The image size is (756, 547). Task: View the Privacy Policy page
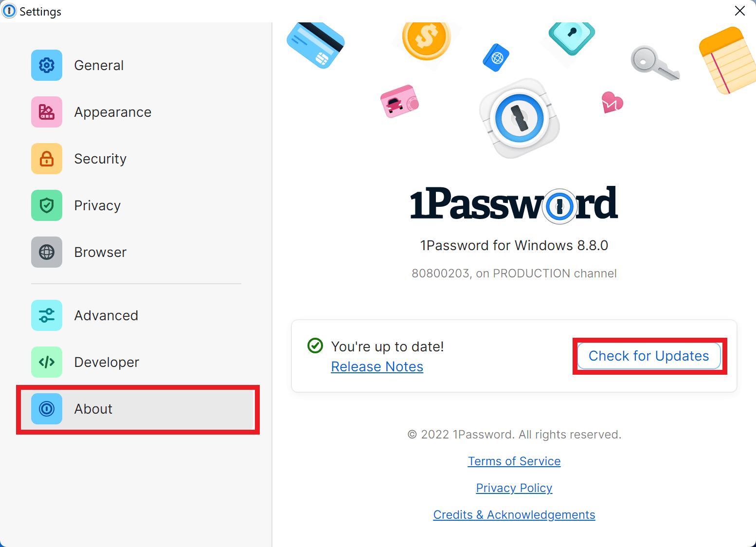pyautogui.click(x=514, y=488)
